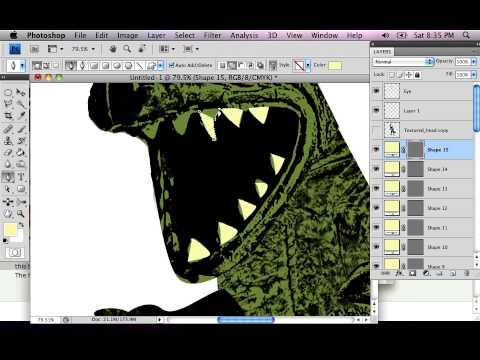Screen dimensions: 480x360
Task: Click the Line tool in the options bar
Action: [139, 65]
